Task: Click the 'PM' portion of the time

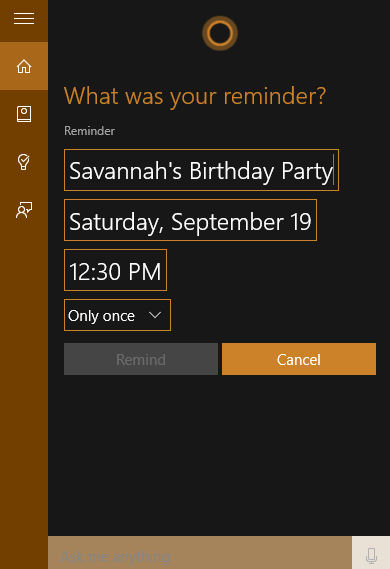Action: coord(144,271)
